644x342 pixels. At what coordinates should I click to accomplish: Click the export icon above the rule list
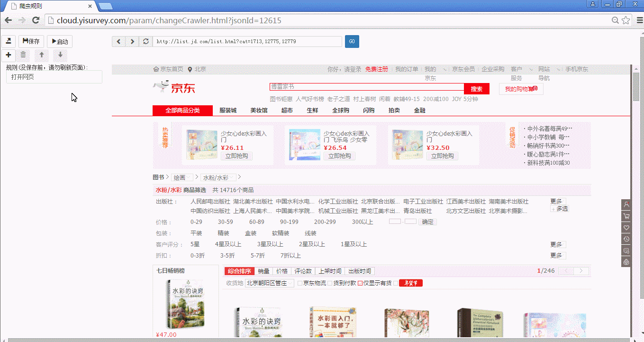[x=9, y=41]
